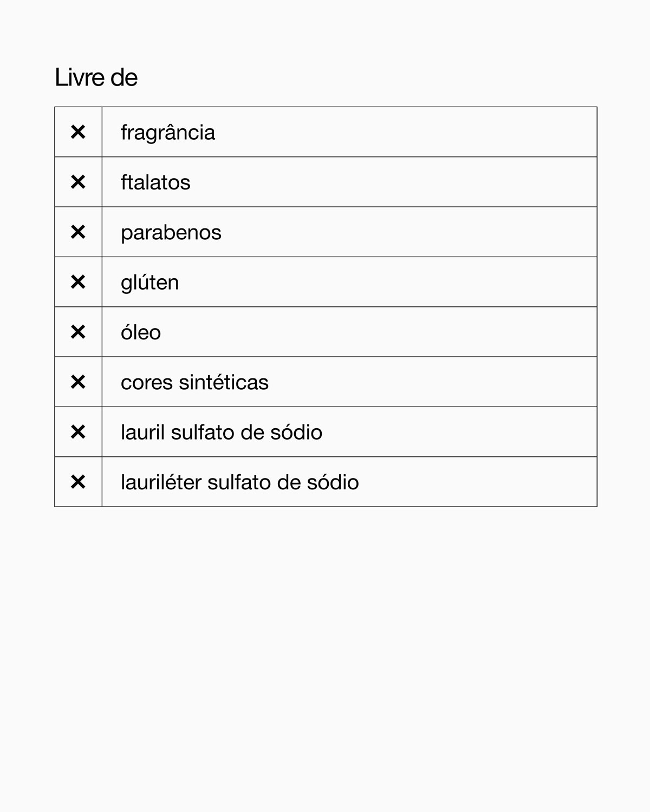Image resolution: width=650 pixels, height=812 pixels.
Task: Select the X next to lauril sulfato de sódio
Action: [78, 432]
